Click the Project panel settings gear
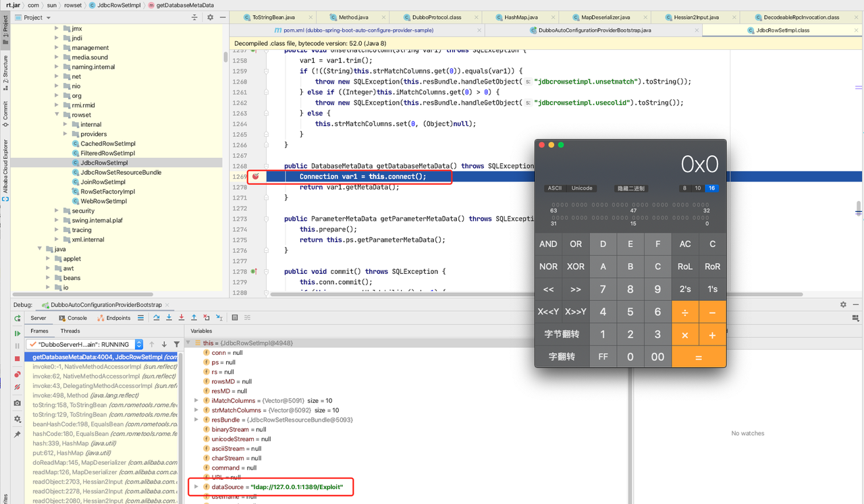864x504 pixels. (210, 18)
